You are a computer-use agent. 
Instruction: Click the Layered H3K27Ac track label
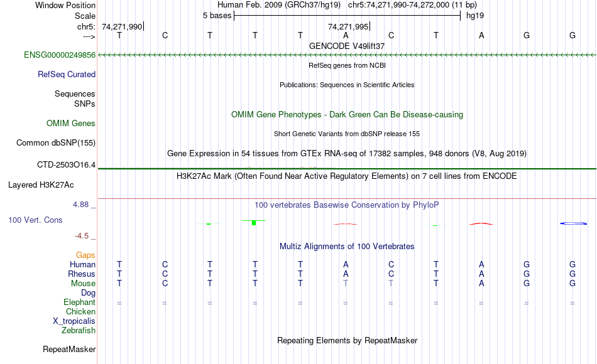click(x=41, y=185)
